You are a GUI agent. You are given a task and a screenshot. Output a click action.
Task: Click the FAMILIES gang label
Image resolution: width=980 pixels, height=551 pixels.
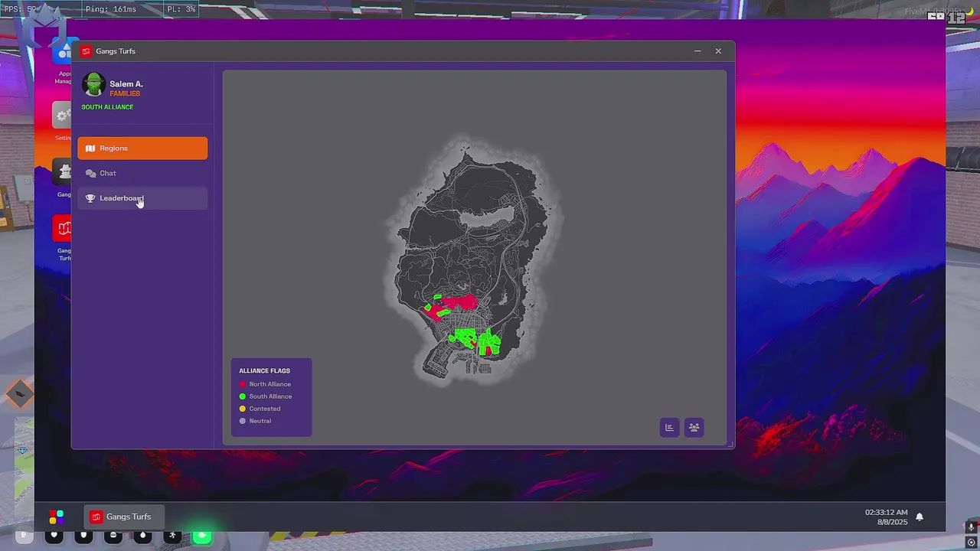tap(125, 93)
